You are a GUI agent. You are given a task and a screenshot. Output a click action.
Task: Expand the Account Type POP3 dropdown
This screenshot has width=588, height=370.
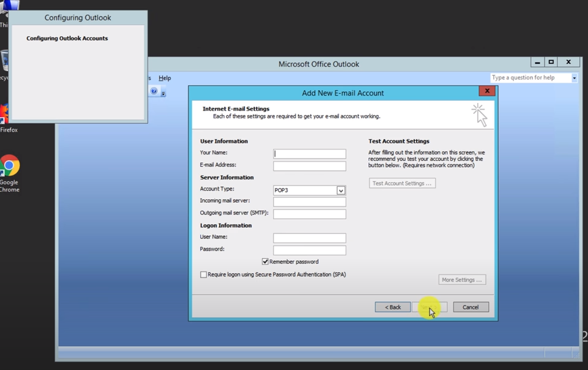pos(340,191)
